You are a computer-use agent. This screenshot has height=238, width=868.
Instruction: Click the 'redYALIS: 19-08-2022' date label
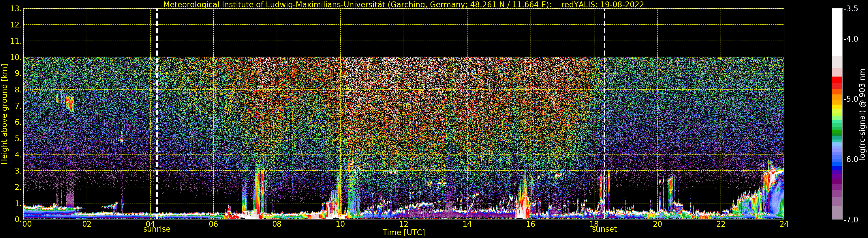tap(602, 4)
